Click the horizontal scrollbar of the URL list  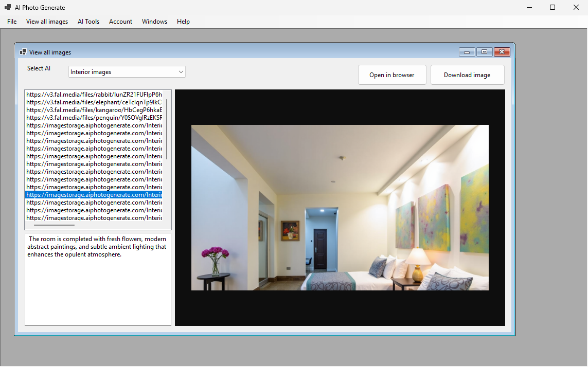tap(54, 225)
